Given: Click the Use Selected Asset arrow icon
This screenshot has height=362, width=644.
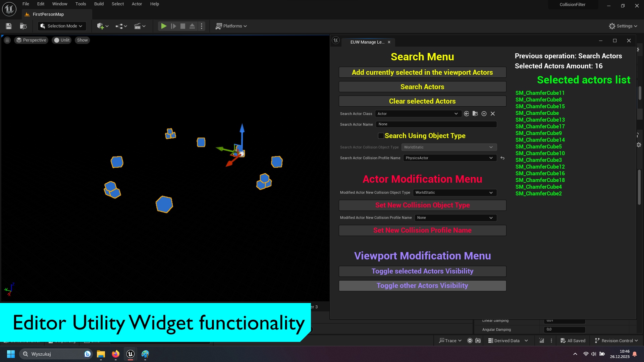Looking at the screenshot, I should [x=467, y=114].
